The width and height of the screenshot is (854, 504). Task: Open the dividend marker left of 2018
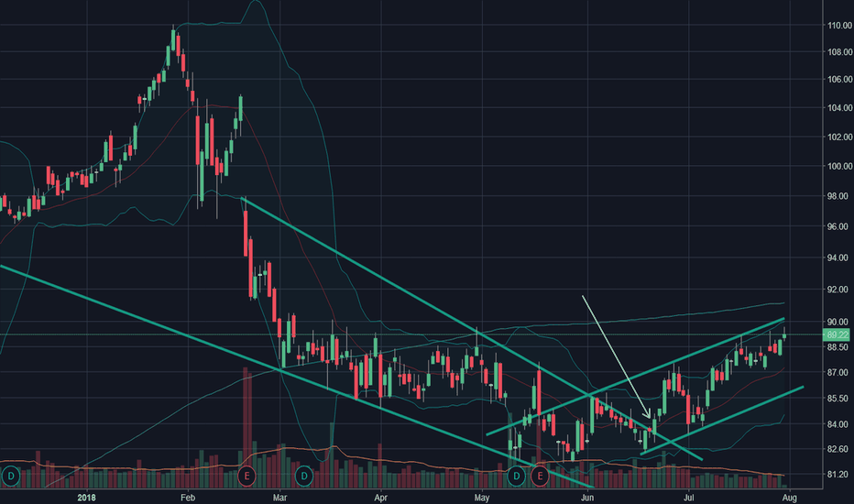tap(10, 477)
